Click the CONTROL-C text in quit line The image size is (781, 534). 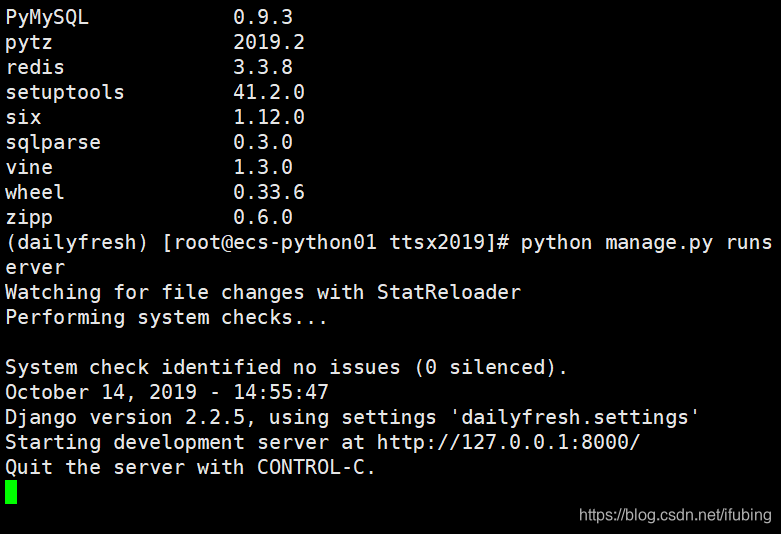[x=311, y=467]
